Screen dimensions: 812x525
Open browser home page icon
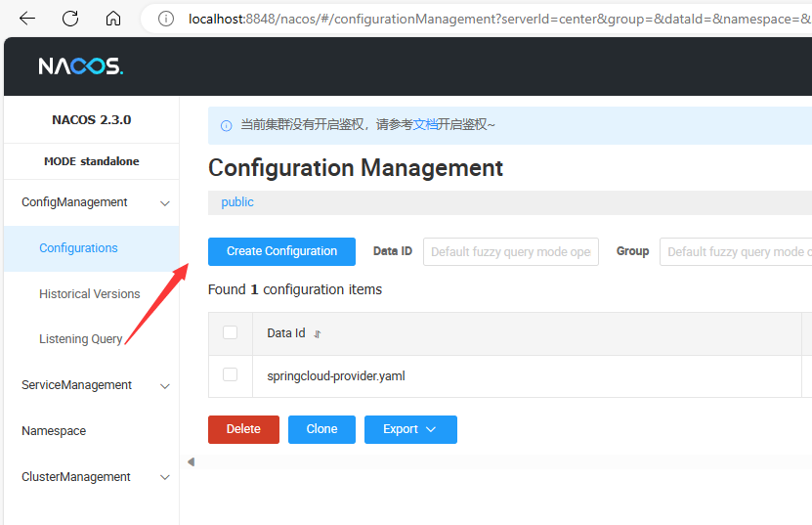click(x=113, y=19)
